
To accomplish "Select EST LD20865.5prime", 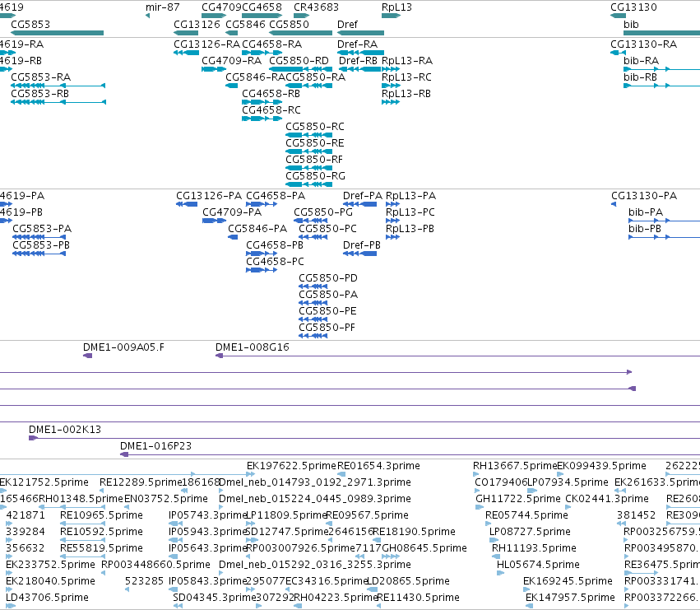I will tap(409, 581).
